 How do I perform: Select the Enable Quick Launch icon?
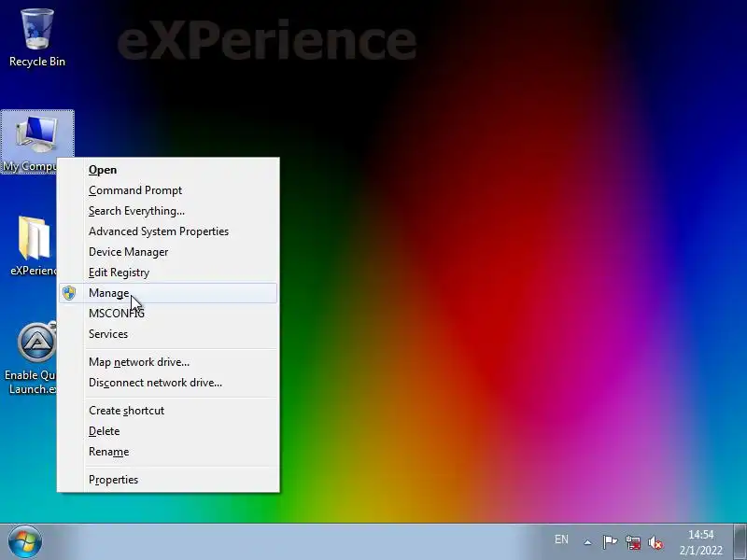pyautogui.click(x=31, y=358)
